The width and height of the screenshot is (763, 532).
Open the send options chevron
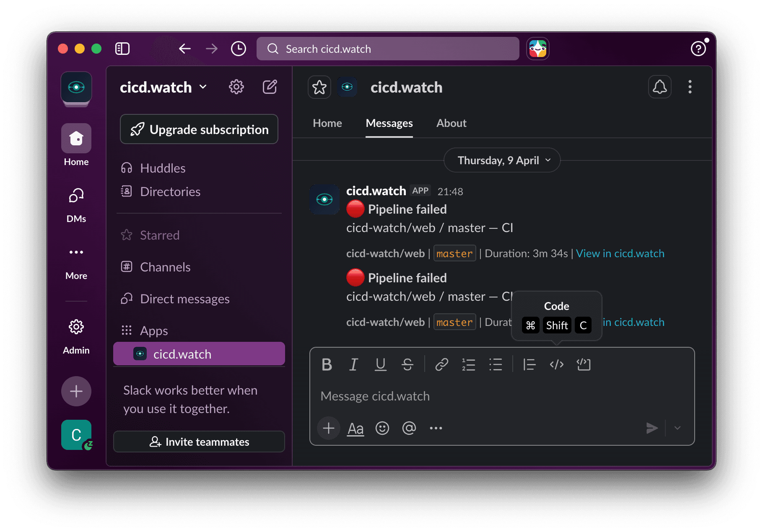tap(677, 428)
